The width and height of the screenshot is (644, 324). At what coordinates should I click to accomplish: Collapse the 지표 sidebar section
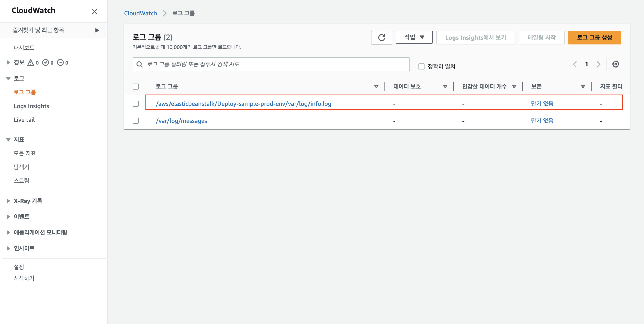8,140
